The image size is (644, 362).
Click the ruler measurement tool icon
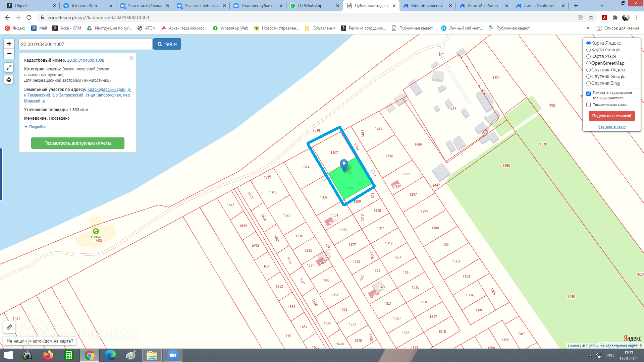coord(9,327)
